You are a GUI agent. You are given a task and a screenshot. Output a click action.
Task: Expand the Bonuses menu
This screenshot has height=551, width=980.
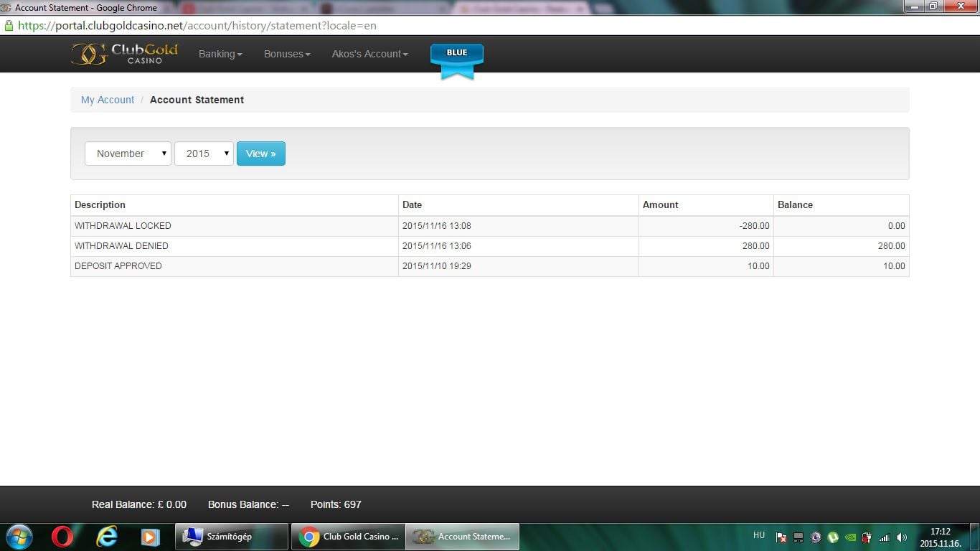click(x=287, y=54)
